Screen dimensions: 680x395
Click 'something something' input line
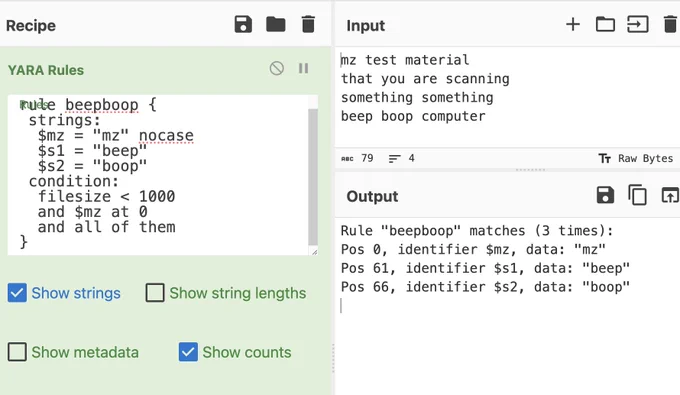click(x=417, y=98)
